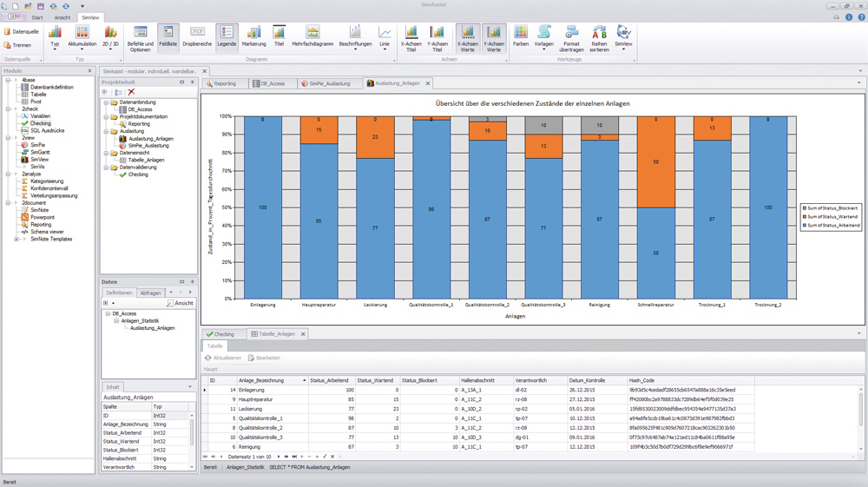This screenshot has height=487, width=868.
Task: Collapse the 2analyze tree node
Action: pos(7,174)
